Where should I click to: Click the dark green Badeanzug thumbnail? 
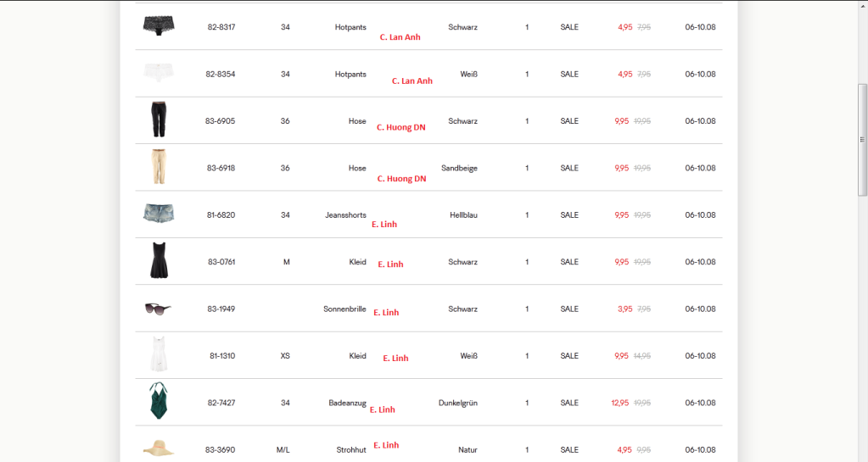[x=159, y=402]
